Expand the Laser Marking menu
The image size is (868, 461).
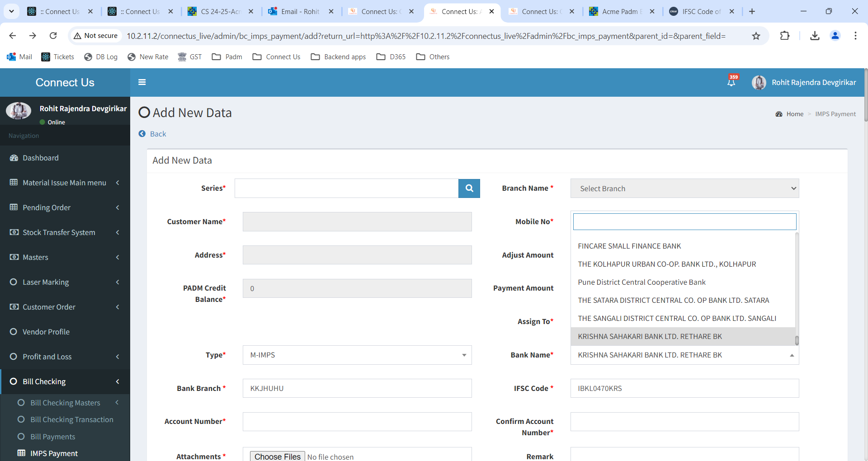tap(118, 282)
